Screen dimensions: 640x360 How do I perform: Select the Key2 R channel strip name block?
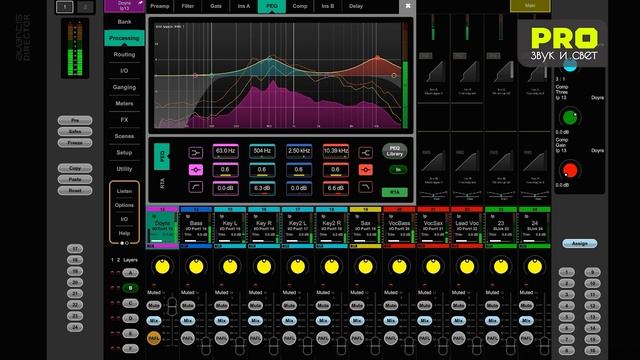[x=331, y=228]
